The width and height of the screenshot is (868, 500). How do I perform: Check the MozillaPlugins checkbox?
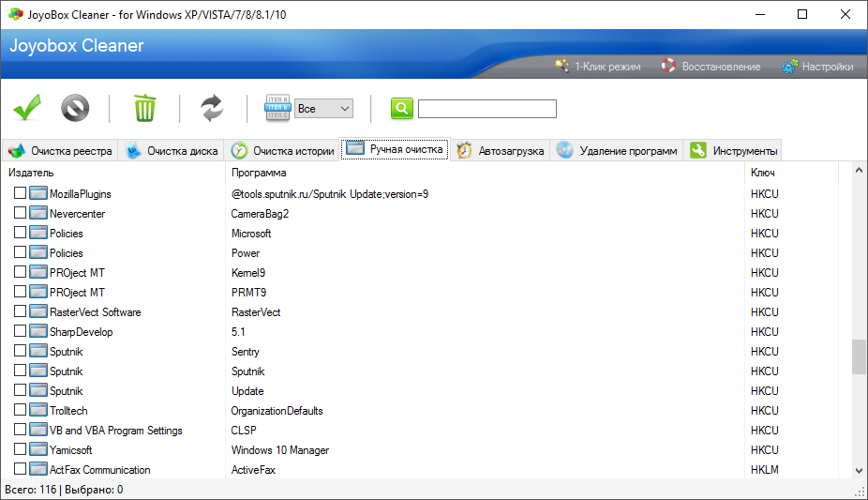point(20,192)
